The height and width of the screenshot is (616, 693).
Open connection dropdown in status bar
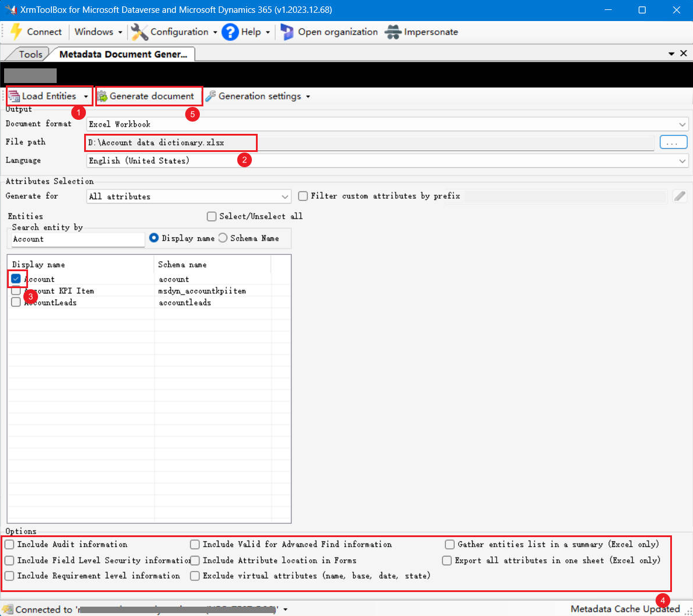tap(286, 610)
